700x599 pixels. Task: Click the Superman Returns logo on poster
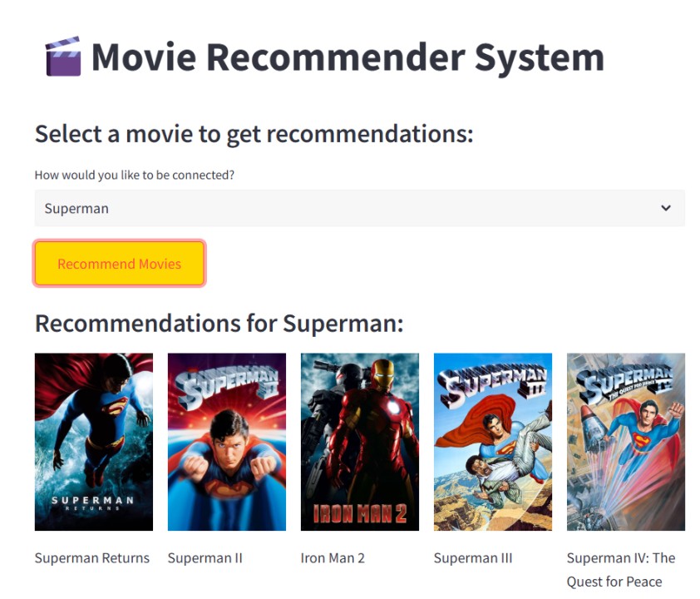click(92, 502)
